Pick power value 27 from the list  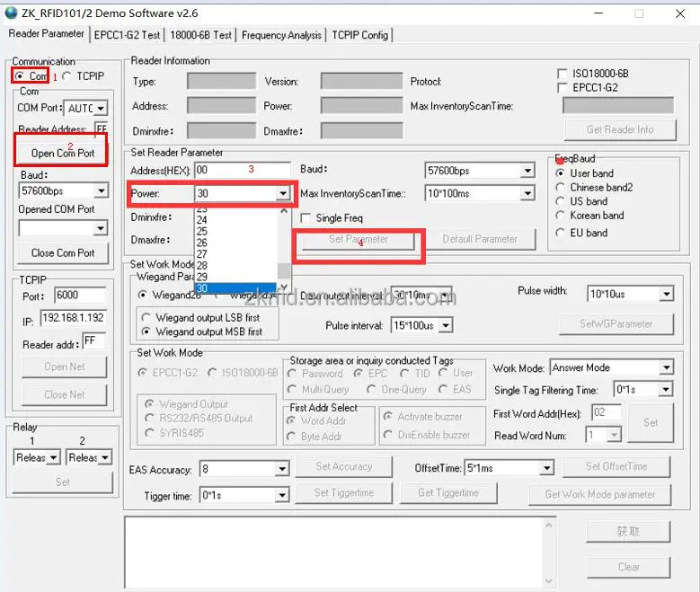tap(202, 254)
